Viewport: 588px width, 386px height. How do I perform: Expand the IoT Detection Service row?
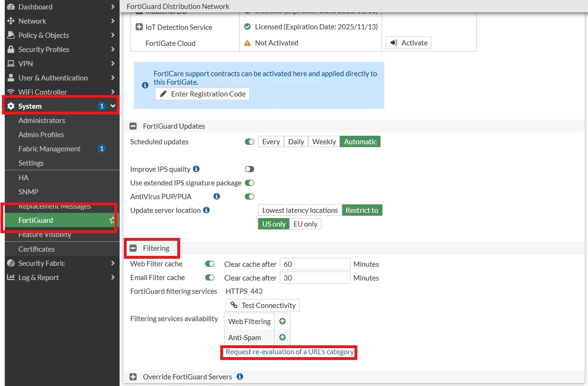point(139,27)
